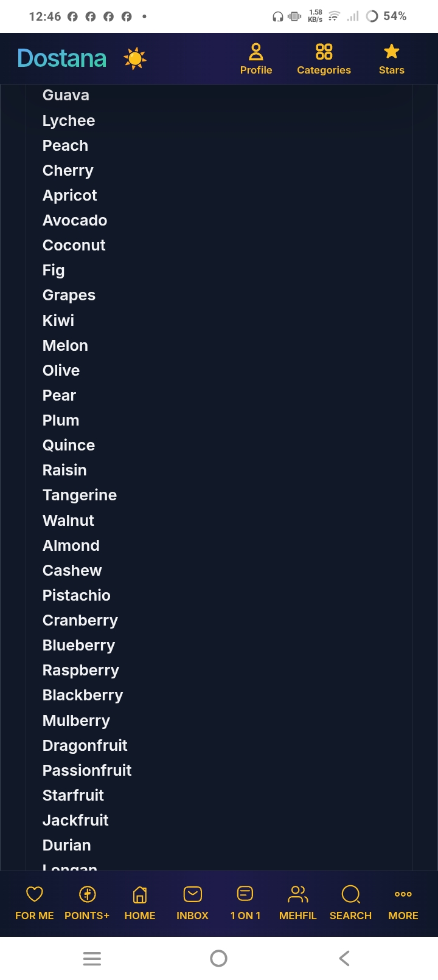This screenshot has width=438, height=980.
Task: Open the 1 ON 1 chat icon
Action: pos(245,894)
